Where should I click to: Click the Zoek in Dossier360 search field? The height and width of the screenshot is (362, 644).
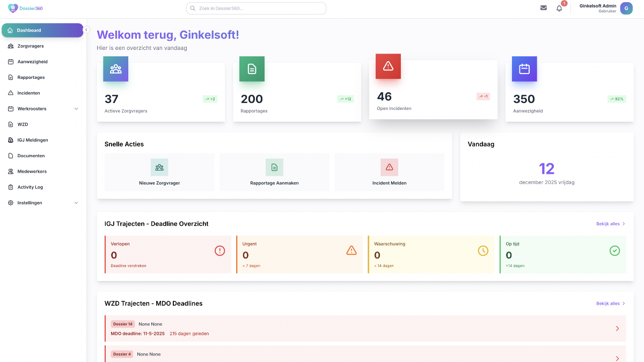coord(256,9)
